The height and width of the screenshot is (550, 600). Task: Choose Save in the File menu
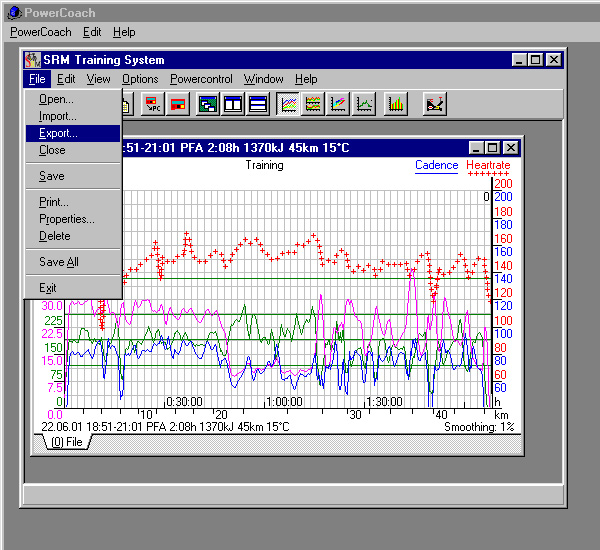(73, 176)
